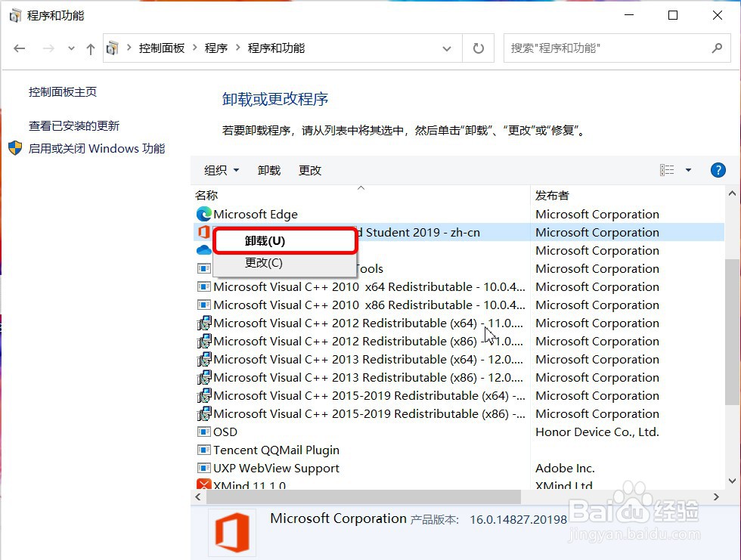Choose 卸载(U) from the context menu
This screenshot has width=741, height=560.
(x=285, y=241)
